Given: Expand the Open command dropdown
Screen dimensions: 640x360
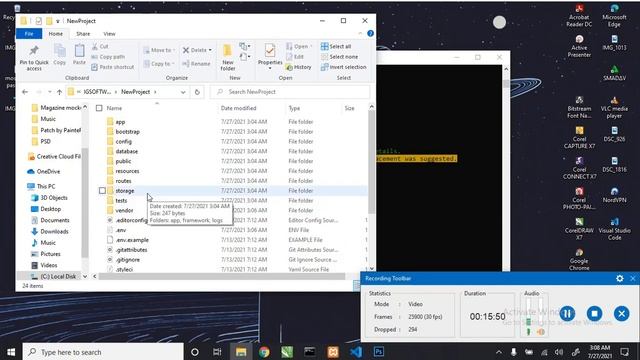Looking at the screenshot, I should pyautogui.click(x=311, y=47).
